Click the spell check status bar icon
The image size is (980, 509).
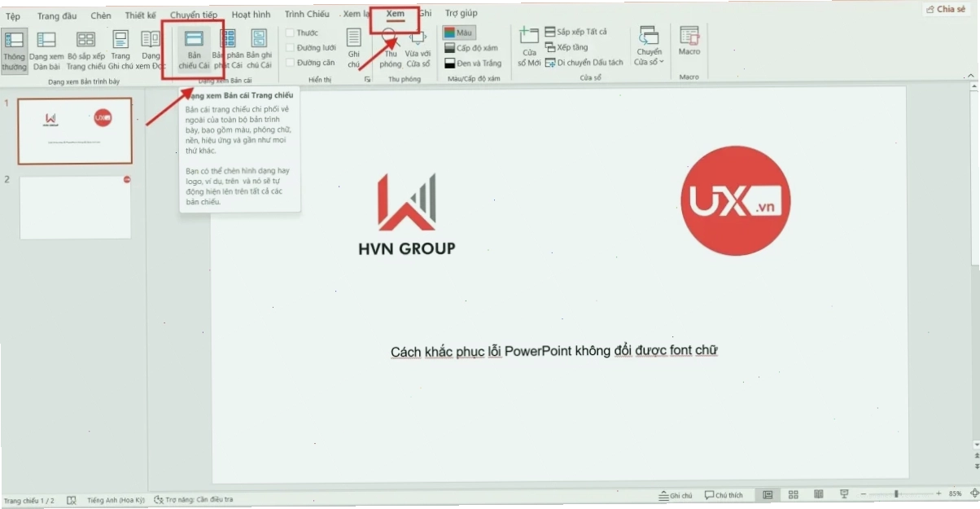(x=72, y=499)
